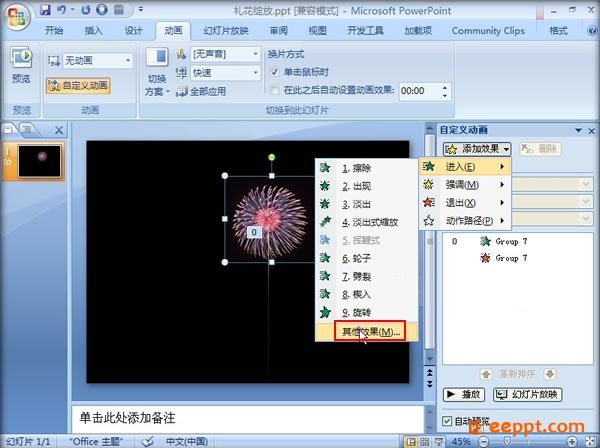This screenshot has height=448, width=600.
Task: Open the Format (格式) ribbon tab
Action: click(558, 31)
